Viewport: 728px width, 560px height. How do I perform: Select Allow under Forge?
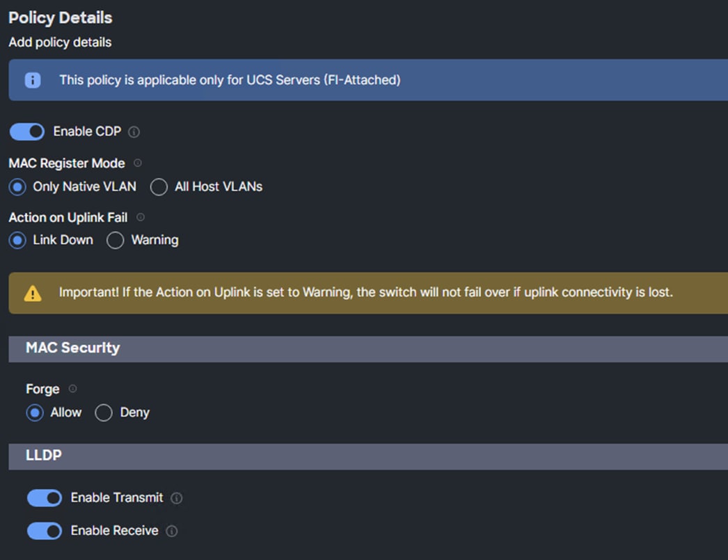[x=35, y=413]
